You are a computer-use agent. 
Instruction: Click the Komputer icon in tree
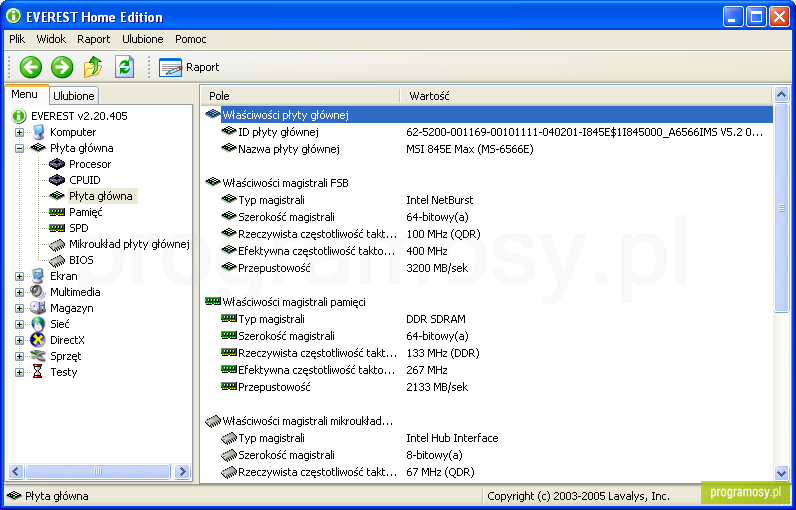38,132
